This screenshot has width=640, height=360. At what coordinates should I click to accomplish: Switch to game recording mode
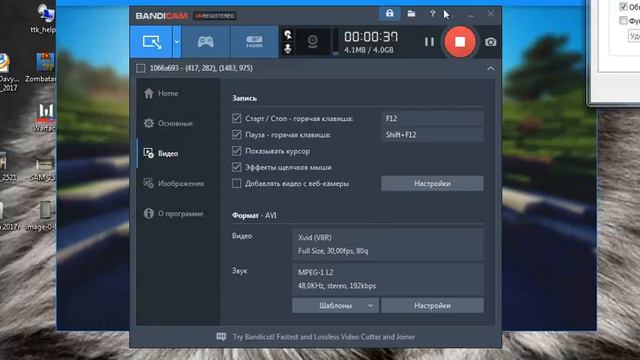point(206,42)
